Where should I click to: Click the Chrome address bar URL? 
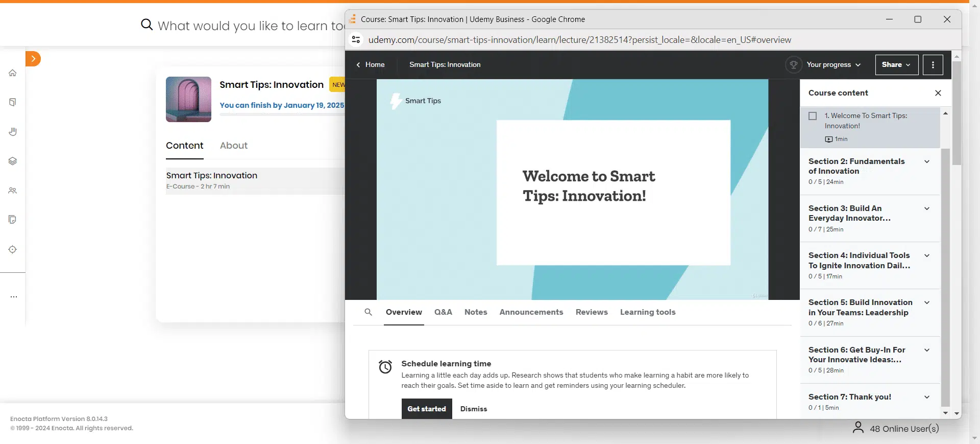(580, 40)
